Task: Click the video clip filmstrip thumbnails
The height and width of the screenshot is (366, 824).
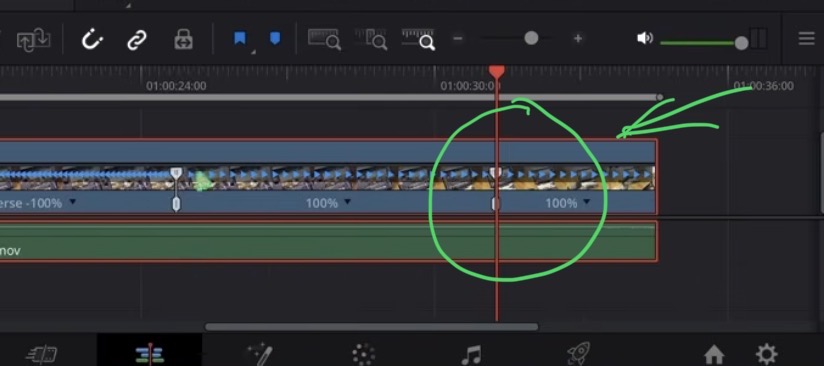Action: (x=328, y=178)
